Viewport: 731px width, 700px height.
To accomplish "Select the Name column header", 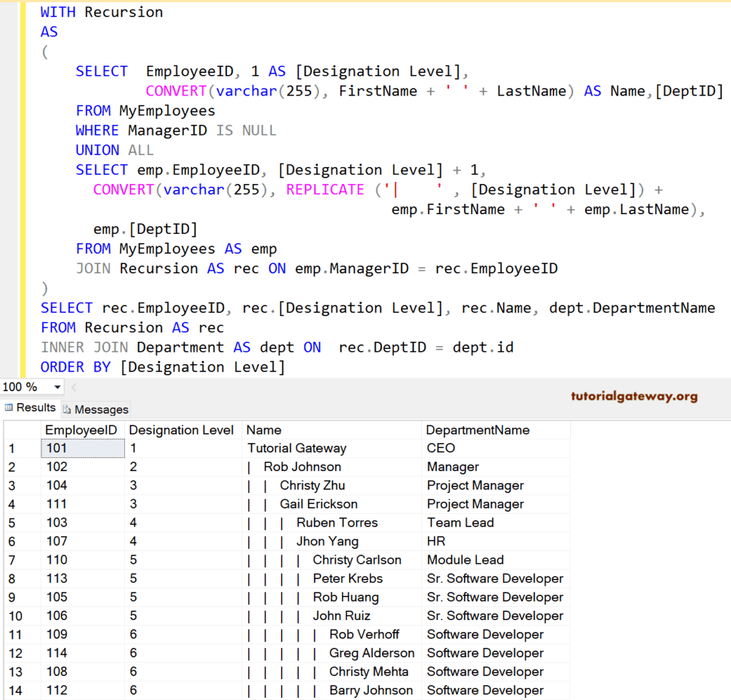I will [261, 430].
